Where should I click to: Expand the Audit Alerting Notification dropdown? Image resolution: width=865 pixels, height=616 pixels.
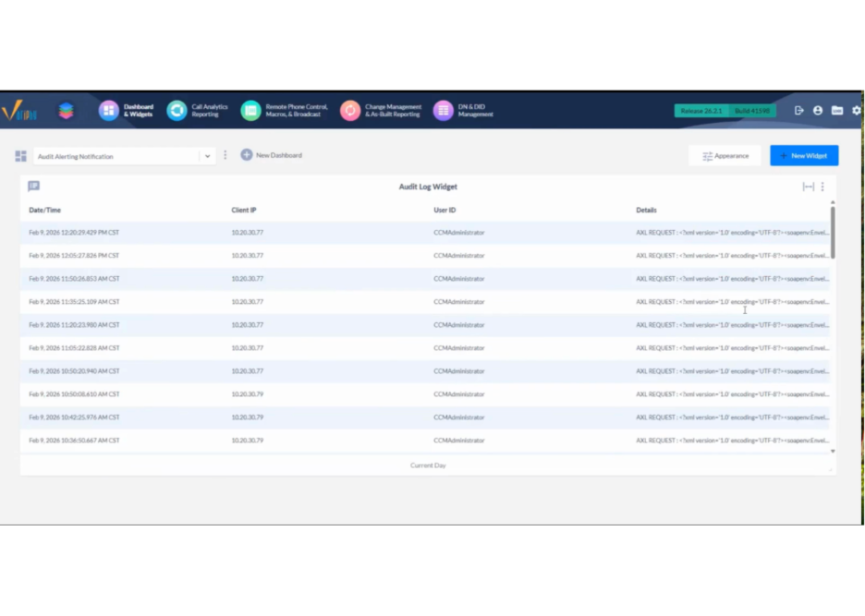tap(207, 156)
